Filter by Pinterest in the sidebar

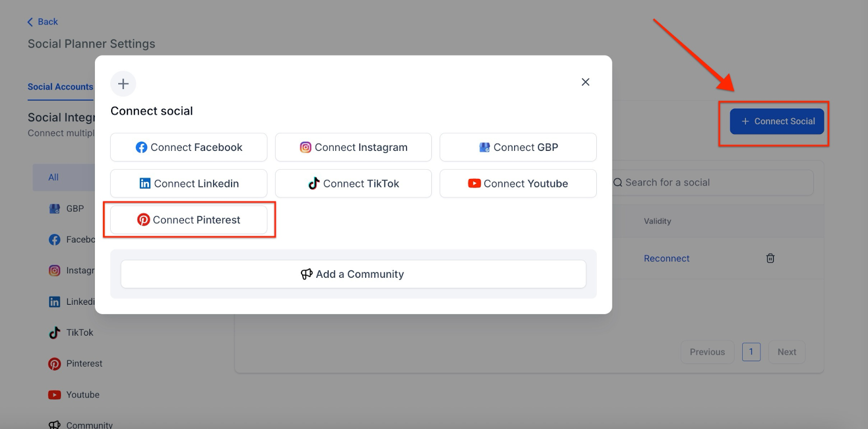(84, 363)
